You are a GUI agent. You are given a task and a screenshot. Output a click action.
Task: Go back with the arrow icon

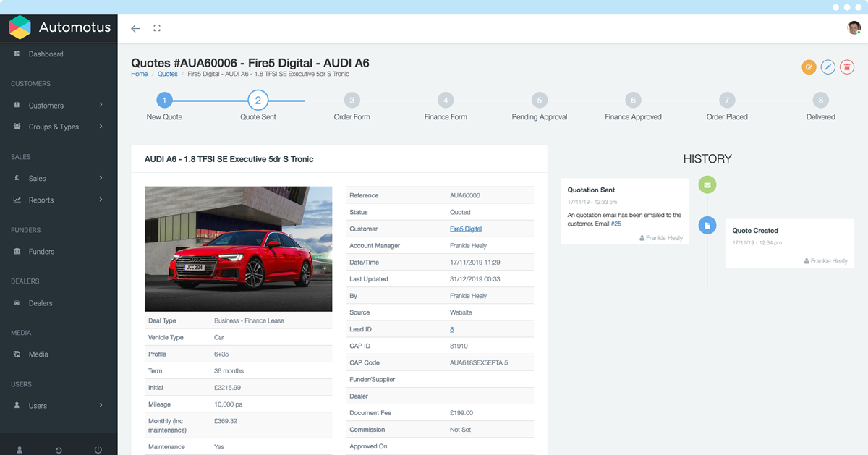(x=135, y=28)
